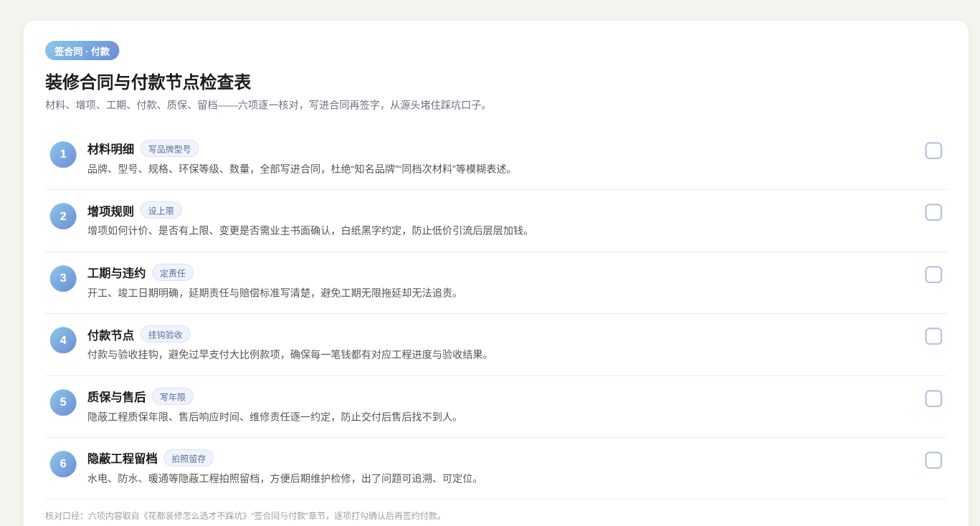Click the 增项规则 item title
The image size is (980, 526).
111,211
